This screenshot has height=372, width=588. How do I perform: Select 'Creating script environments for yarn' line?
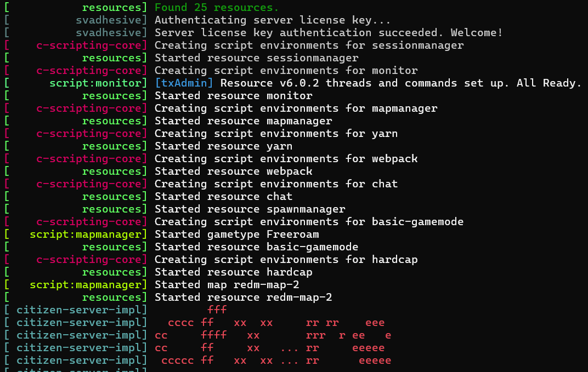point(276,134)
